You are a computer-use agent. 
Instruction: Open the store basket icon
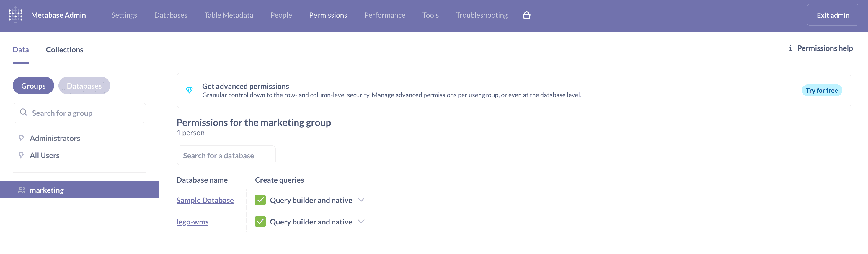526,15
